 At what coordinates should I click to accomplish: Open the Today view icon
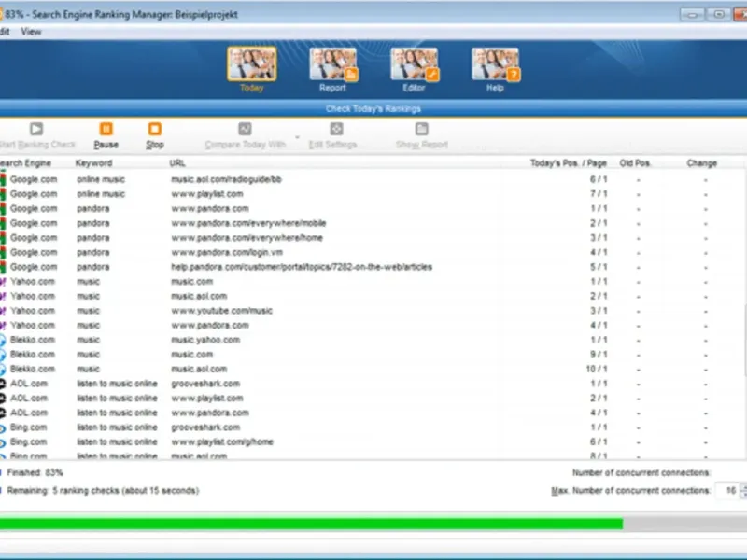[x=251, y=63]
